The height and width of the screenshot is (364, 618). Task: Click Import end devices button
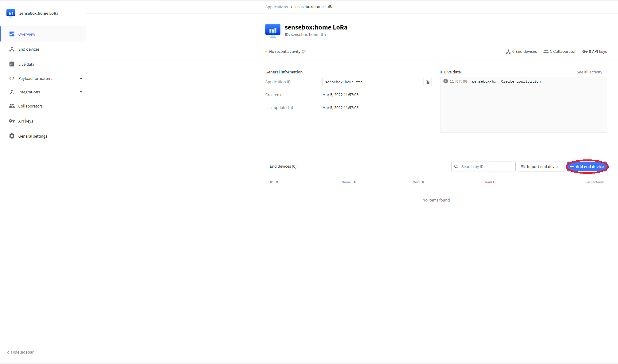[x=541, y=166]
